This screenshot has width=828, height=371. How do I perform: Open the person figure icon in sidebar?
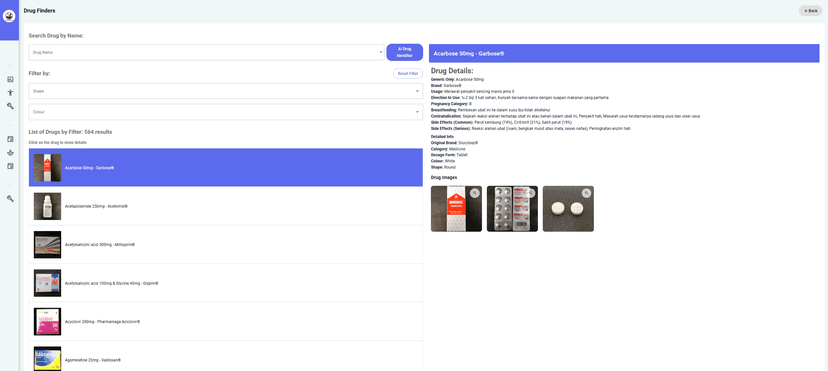pos(10,93)
